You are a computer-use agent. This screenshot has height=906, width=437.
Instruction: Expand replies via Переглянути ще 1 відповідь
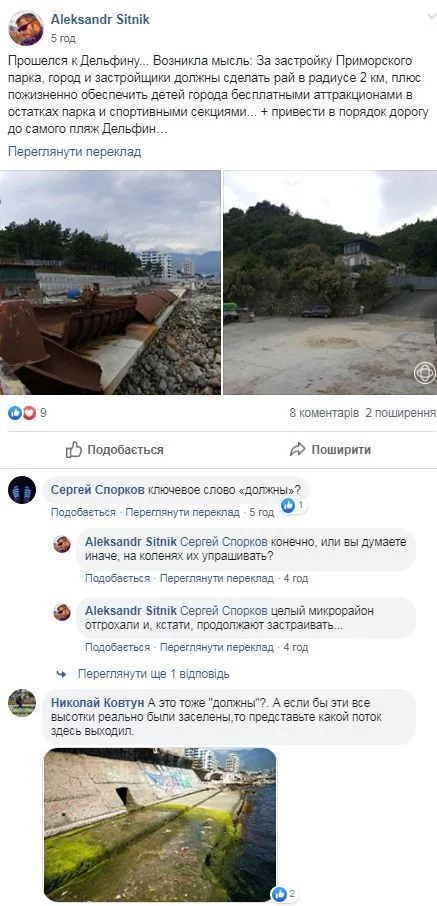click(x=153, y=674)
